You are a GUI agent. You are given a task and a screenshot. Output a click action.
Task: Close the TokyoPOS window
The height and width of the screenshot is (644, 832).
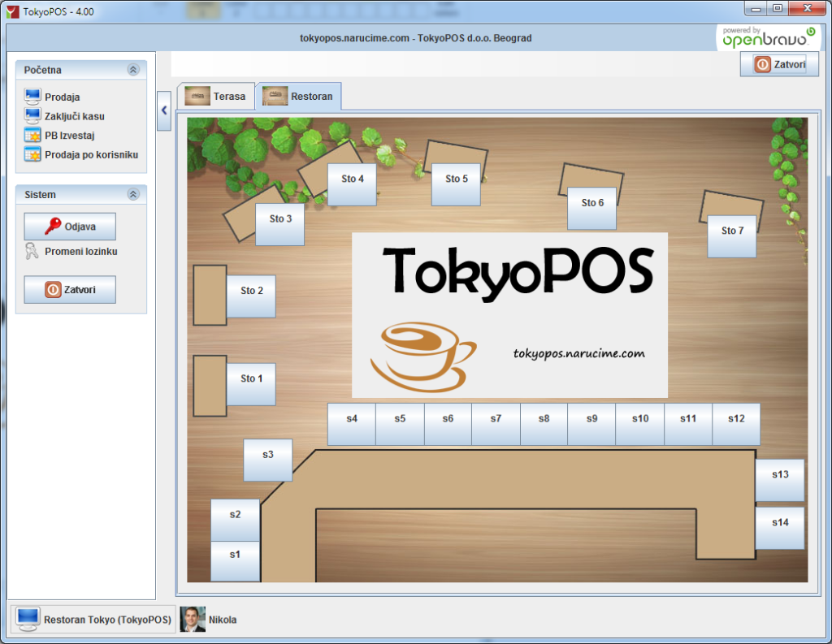click(x=807, y=8)
